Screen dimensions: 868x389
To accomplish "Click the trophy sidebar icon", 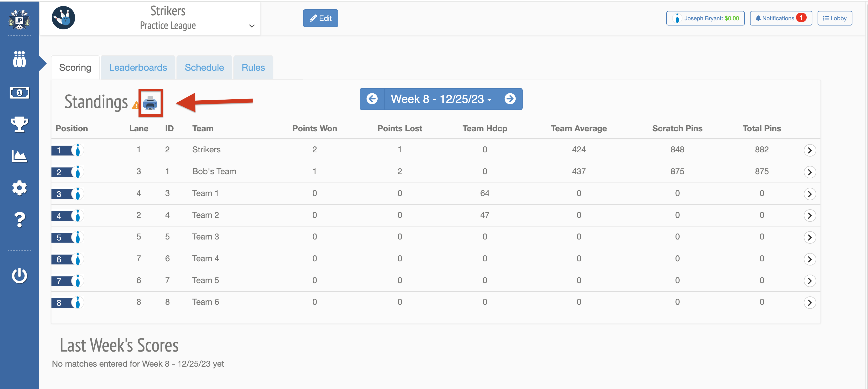I will 19,124.
